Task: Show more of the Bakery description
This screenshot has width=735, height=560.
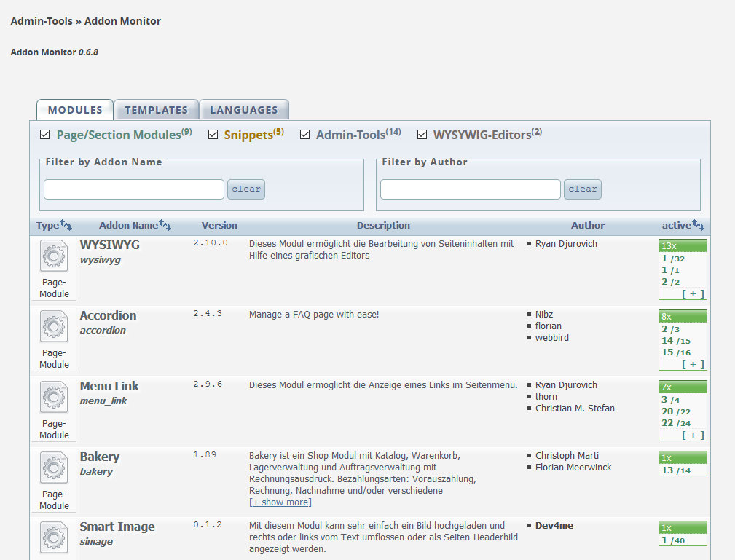Action: pos(280,502)
